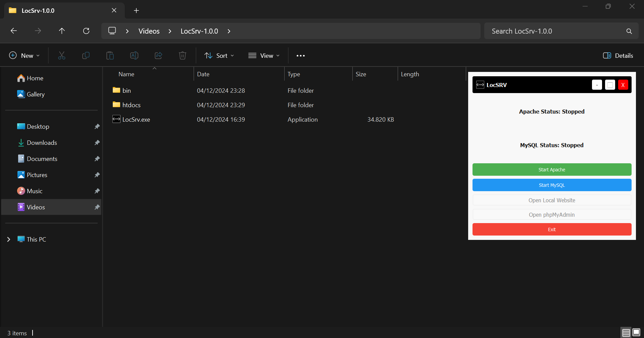Click the search magnifier icon
Image resolution: width=644 pixels, height=338 pixels.
click(629, 31)
